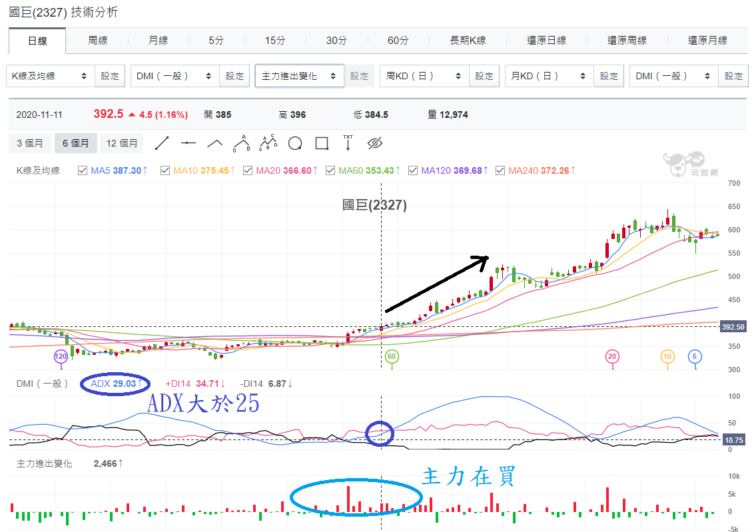756x532 pixels.
Task: Select the rectangle drawing tool
Action: tap(322, 142)
